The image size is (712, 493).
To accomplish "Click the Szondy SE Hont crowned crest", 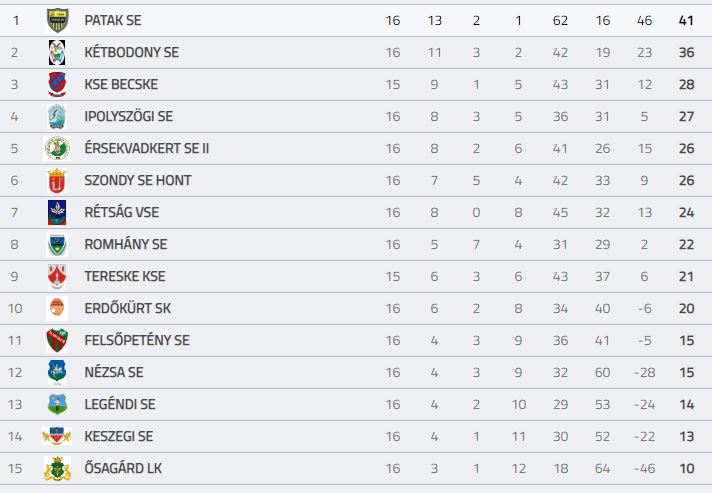I will click(x=57, y=181).
